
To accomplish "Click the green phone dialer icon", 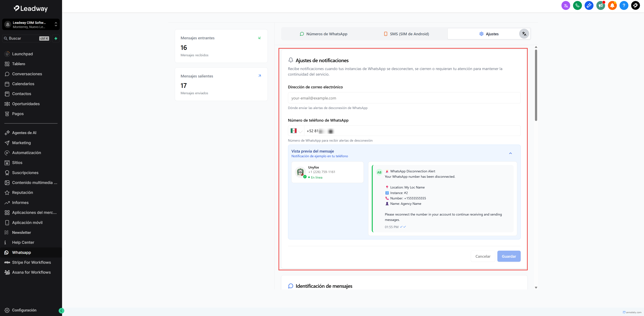I will click(x=577, y=6).
